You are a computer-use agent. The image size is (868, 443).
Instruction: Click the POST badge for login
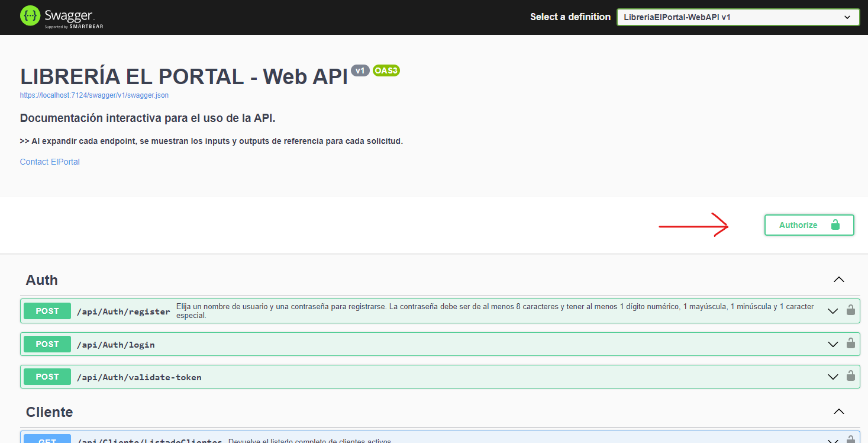pyautogui.click(x=47, y=344)
